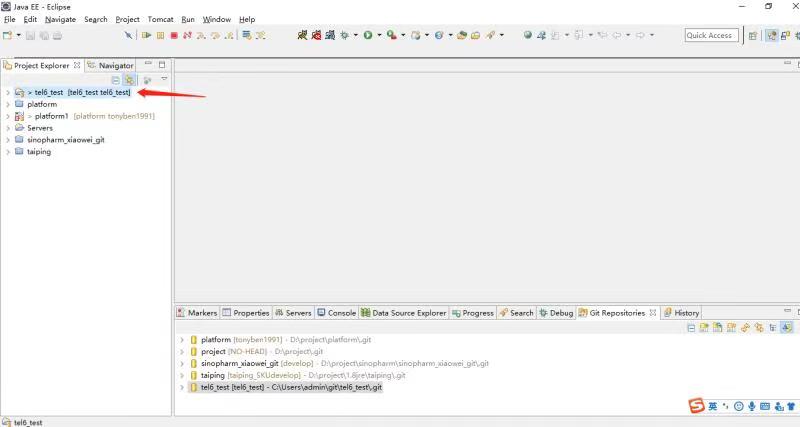The image size is (800, 427).
Task: Expand tel6_test repository in Git Repositories
Action: click(x=182, y=387)
